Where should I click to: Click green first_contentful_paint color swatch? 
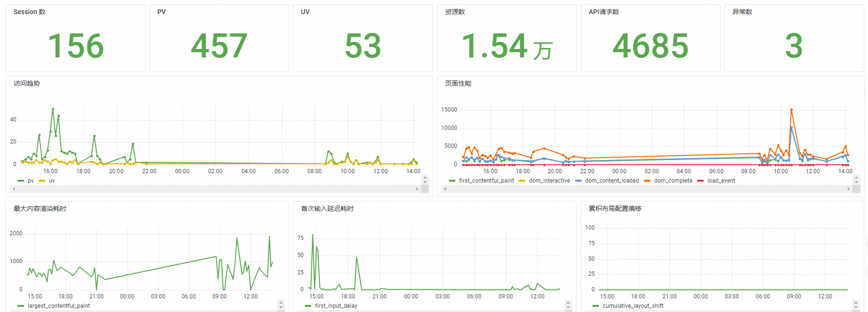[x=452, y=181]
